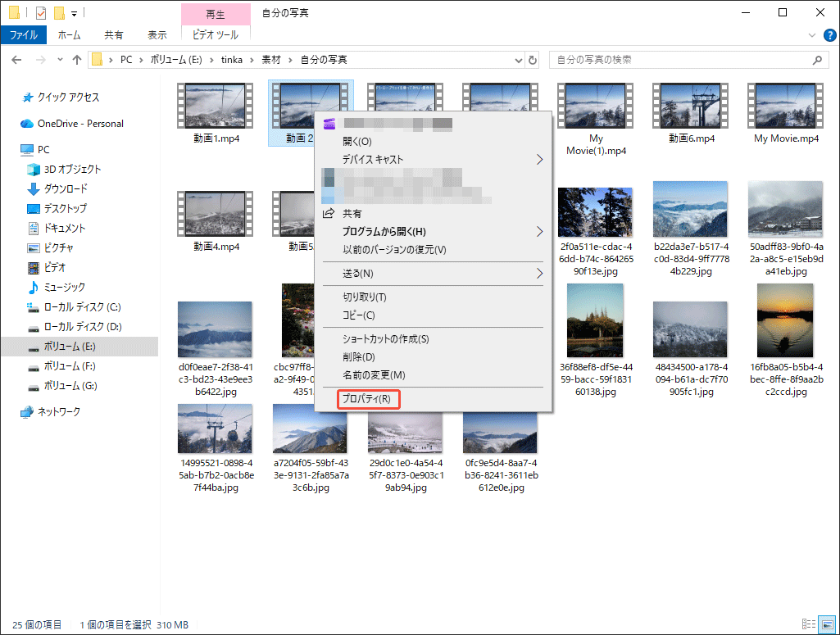Switch to details view icon
840x635 pixels.
808,624
